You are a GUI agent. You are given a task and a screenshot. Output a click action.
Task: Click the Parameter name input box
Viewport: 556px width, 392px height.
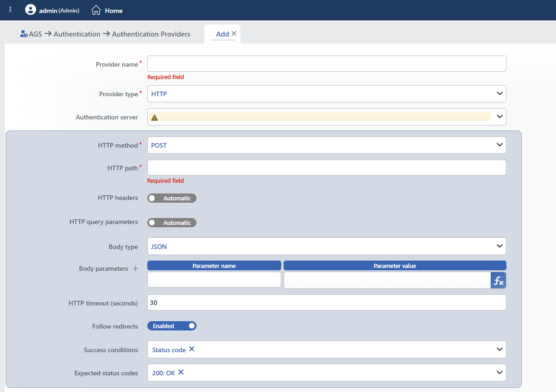tap(214, 280)
